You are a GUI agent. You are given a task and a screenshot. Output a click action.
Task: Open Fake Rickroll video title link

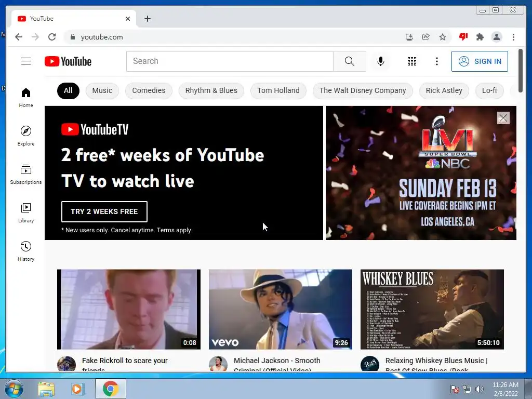point(125,364)
